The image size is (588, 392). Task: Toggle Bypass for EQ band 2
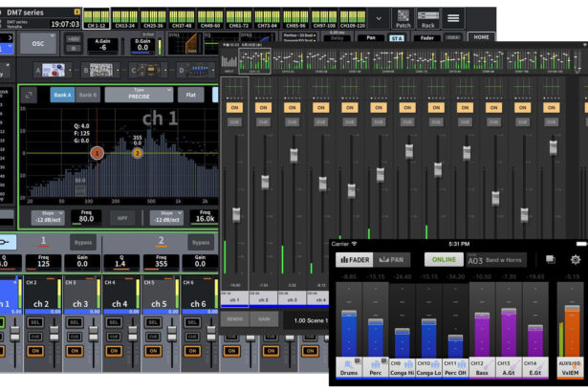(201, 243)
